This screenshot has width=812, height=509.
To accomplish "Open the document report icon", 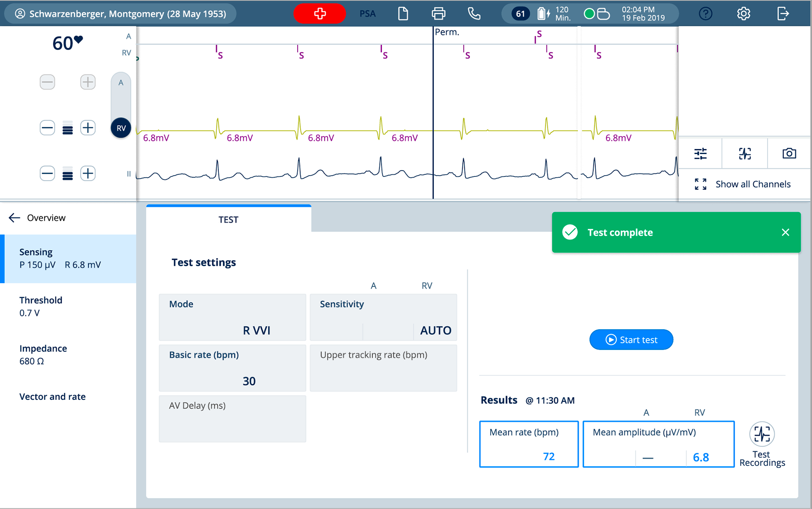I will pos(403,14).
